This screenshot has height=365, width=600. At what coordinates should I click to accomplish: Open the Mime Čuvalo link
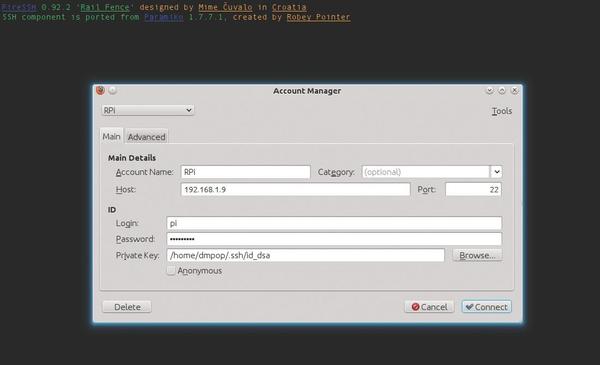(225, 7)
